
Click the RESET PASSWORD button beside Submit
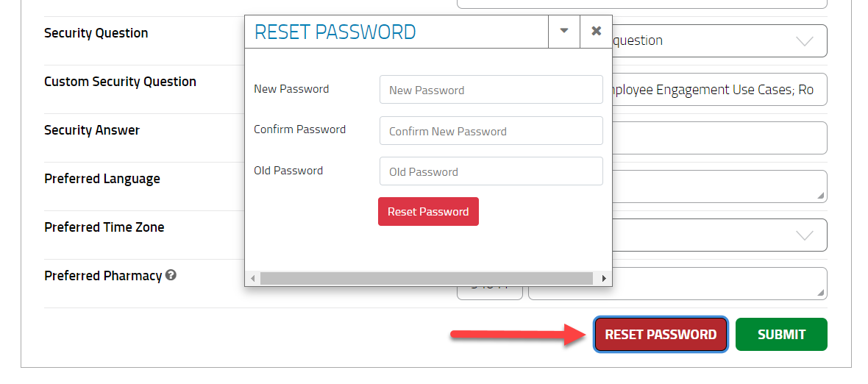click(x=661, y=335)
